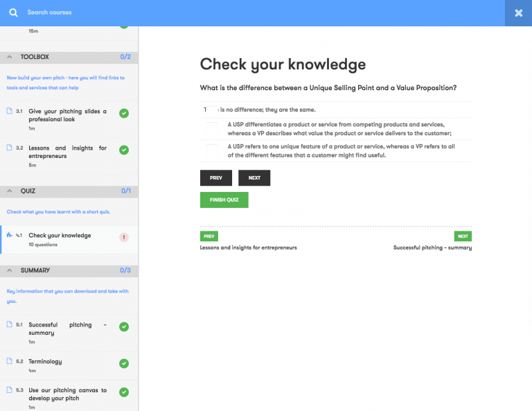Image resolution: width=532 pixels, height=411 pixels.
Task: Click the 0/1 progress count in QUIZ
Action: pos(126,191)
